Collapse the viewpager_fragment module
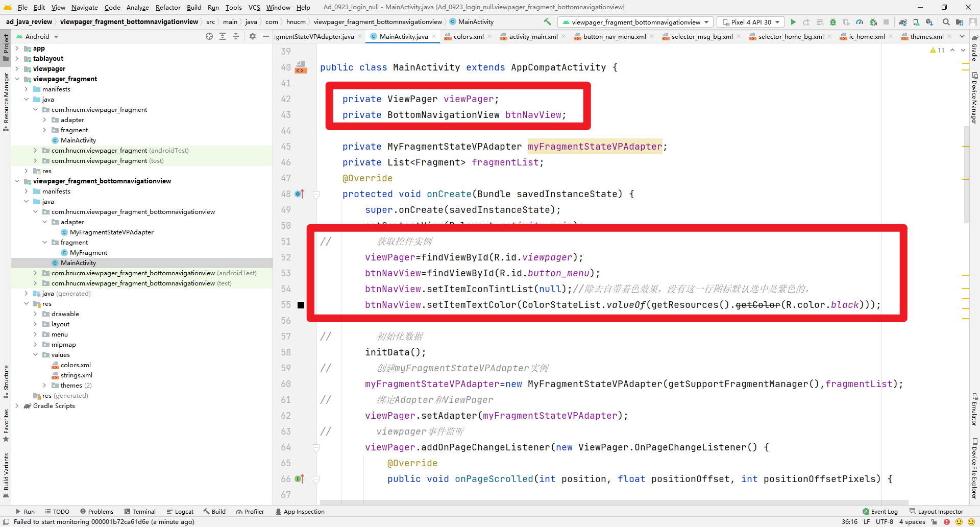 tap(17, 79)
